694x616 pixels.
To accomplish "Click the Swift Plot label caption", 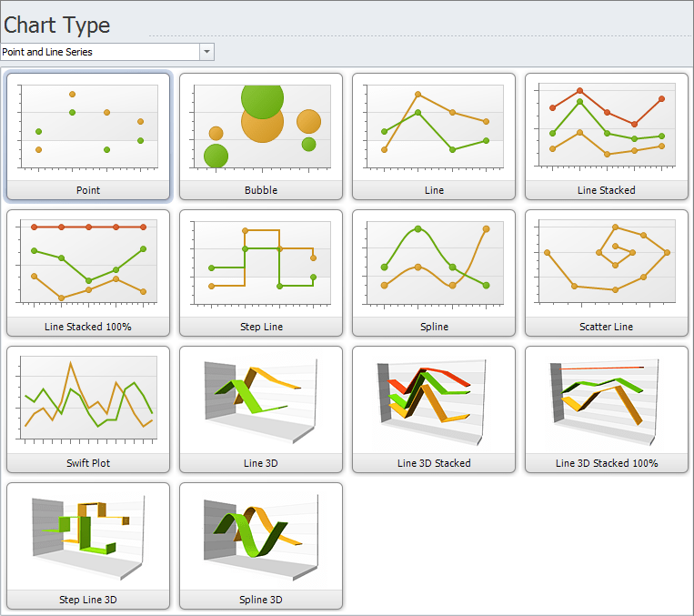I will tap(88, 463).
